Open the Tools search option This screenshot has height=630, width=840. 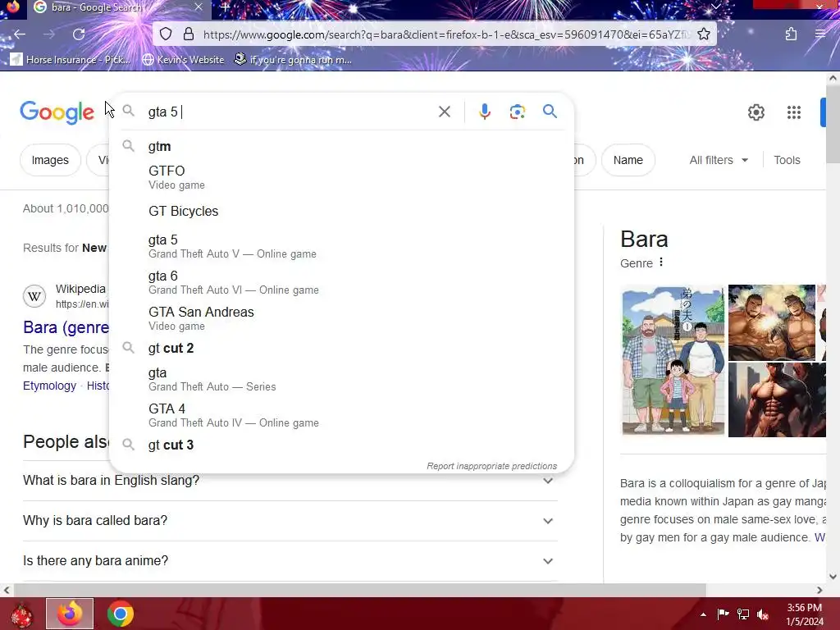click(787, 160)
